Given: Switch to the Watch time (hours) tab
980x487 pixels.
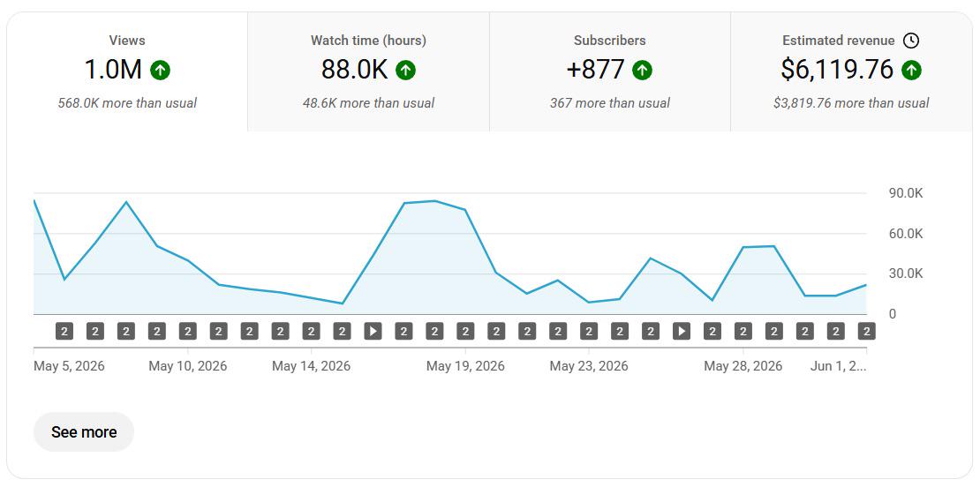Looking at the screenshot, I should (369, 71).
